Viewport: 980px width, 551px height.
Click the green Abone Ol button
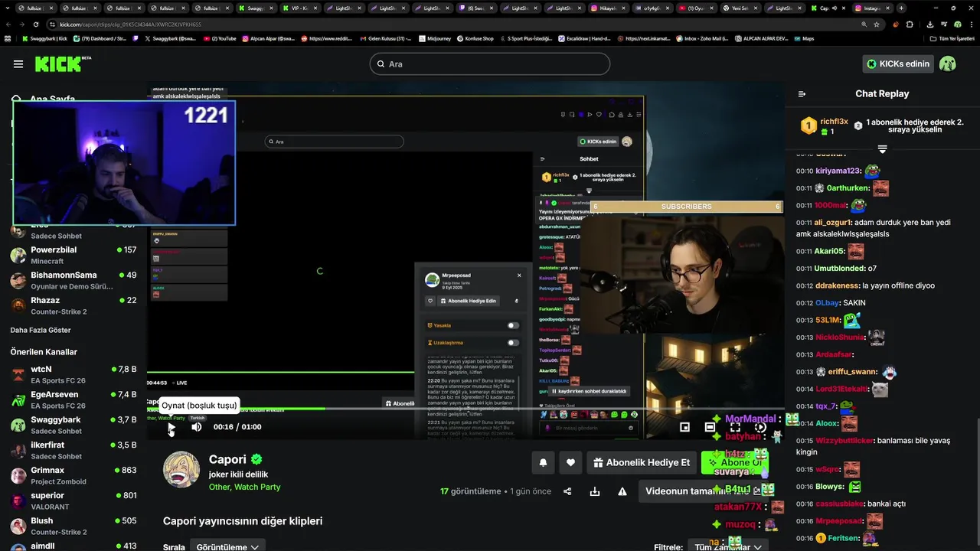pyautogui.click(x=735, y=462)
